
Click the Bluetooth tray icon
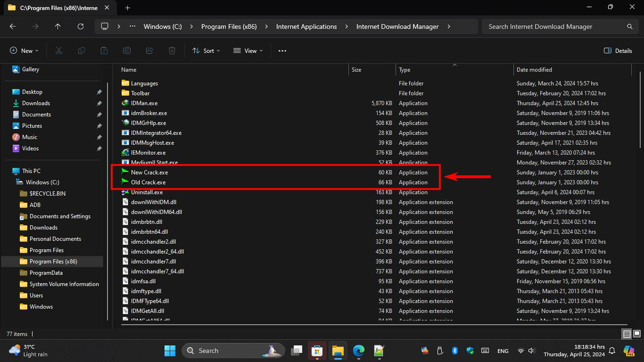pyautogui.click(x=455, y=350)
